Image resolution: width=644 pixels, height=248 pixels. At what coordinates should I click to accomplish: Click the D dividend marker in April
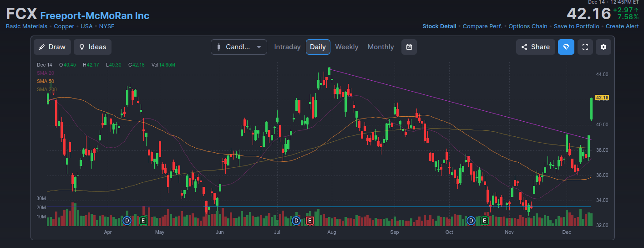pyautogui.click(x=127, y=221)
